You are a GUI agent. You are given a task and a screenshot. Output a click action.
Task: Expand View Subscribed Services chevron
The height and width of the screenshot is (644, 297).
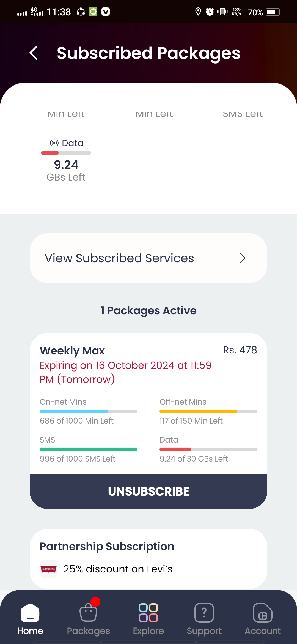click(242, 258)
